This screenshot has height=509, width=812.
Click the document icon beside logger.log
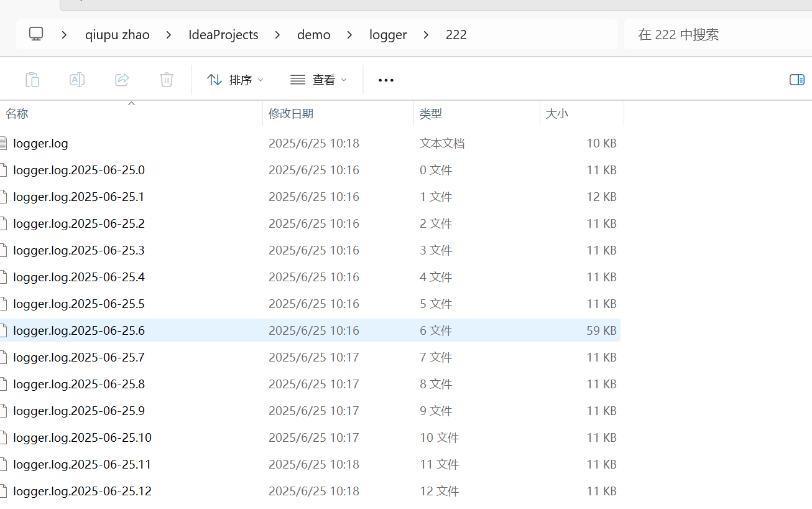[3, 142]
